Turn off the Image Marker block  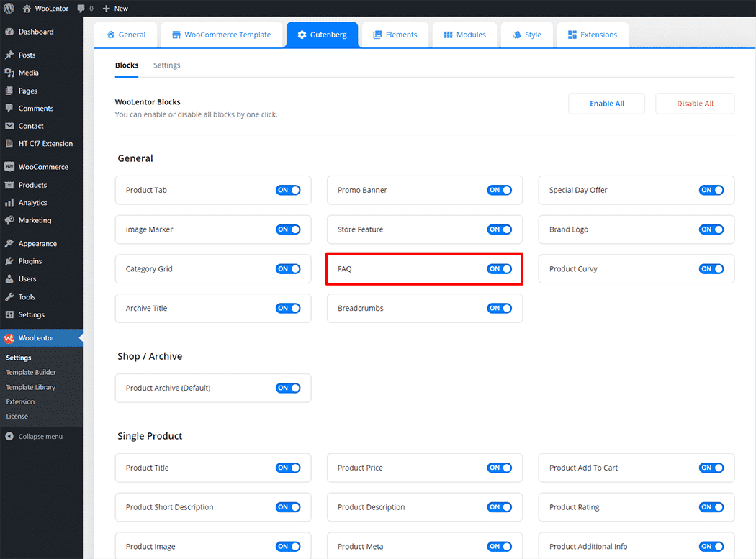(x=288, y=230)
